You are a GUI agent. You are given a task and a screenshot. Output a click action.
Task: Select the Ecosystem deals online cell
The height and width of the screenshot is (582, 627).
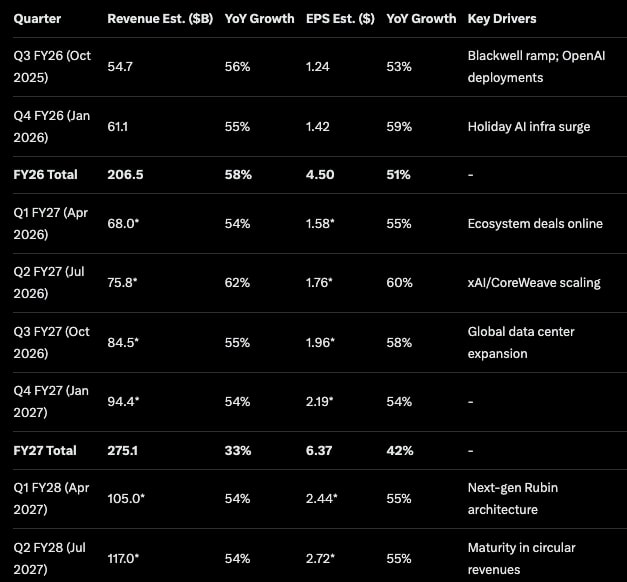(x=535, y=223)
